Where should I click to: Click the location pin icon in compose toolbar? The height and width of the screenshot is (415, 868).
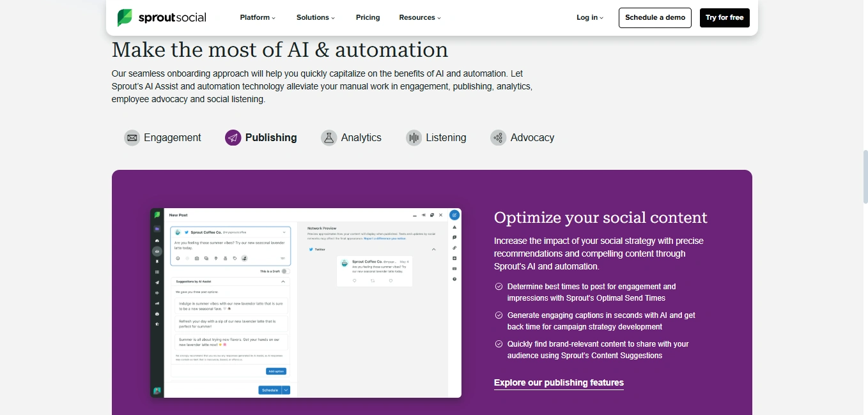(x=216, y=259)
